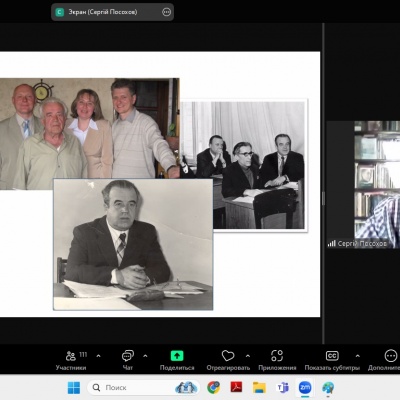The image size is (400, 400).
Task: Open Adobe Acrobat from taskbar
Action: [236, 388]
